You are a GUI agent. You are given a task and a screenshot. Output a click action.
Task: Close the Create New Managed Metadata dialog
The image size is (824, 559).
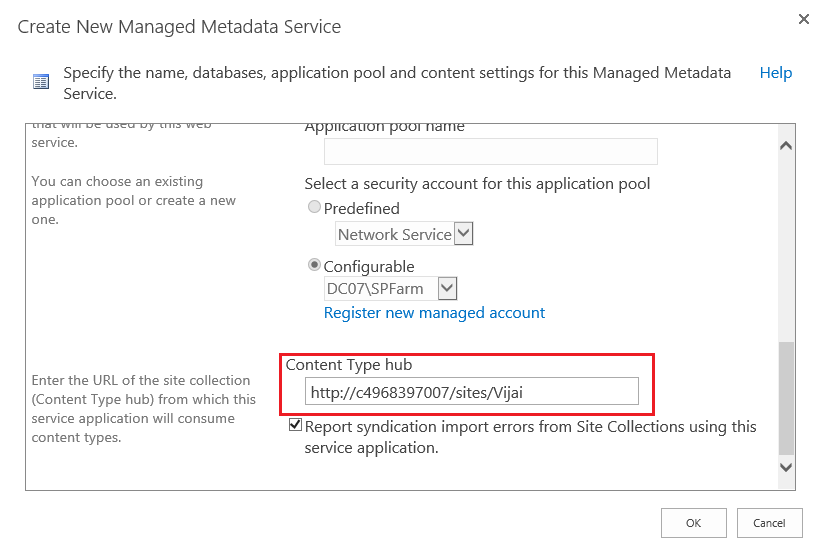(x=803, y=19)
